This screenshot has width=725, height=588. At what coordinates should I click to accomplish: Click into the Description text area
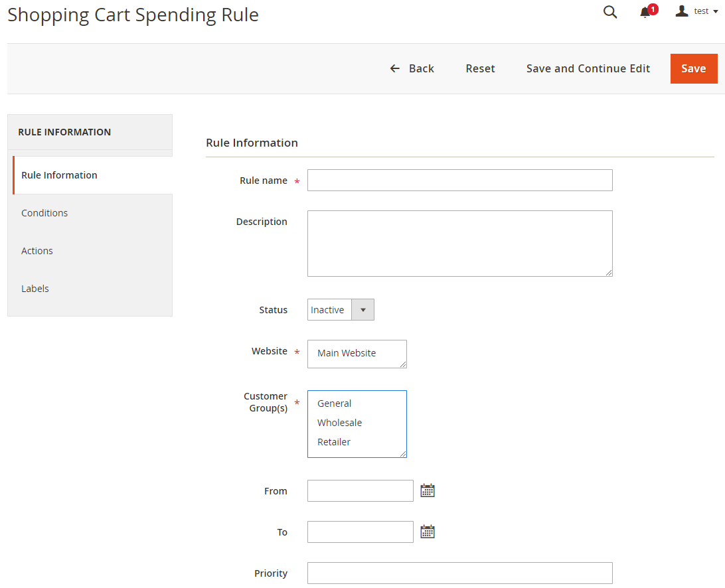point(459,244)
